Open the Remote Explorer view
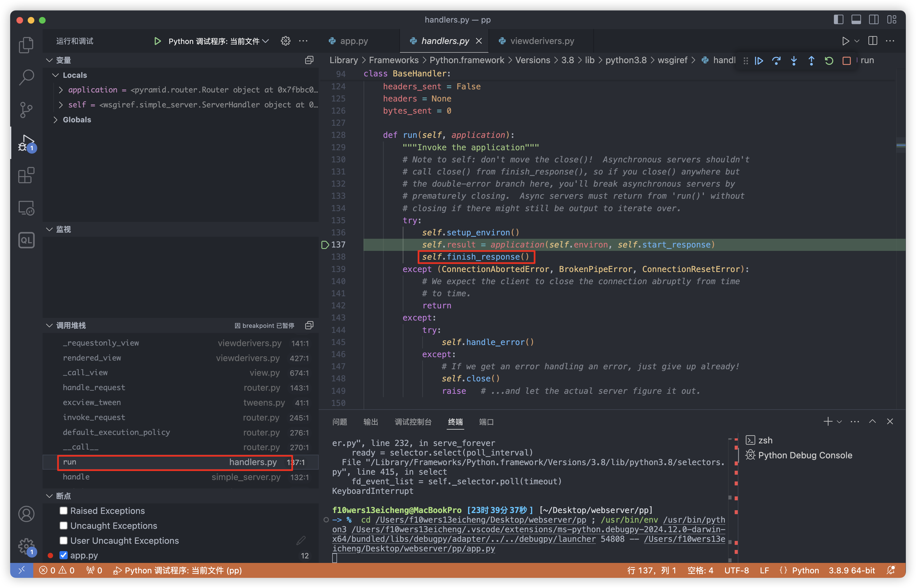 tap(26, 208)
